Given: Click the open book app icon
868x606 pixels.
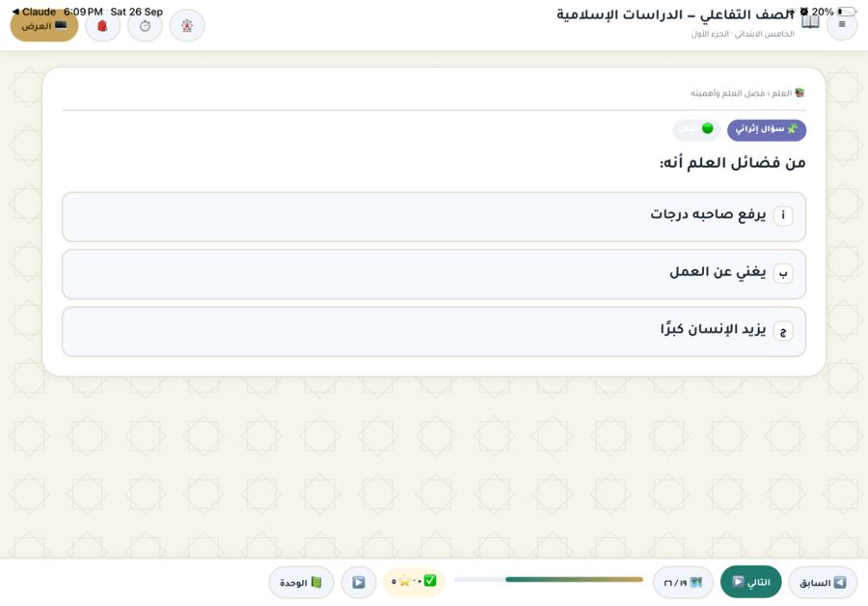Looking at the screenshot, I should click(810, 22).
